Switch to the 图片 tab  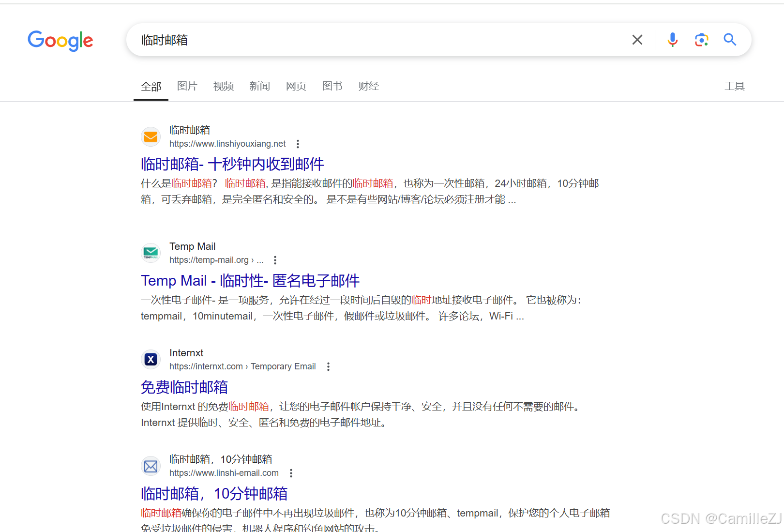pos(187,86)
